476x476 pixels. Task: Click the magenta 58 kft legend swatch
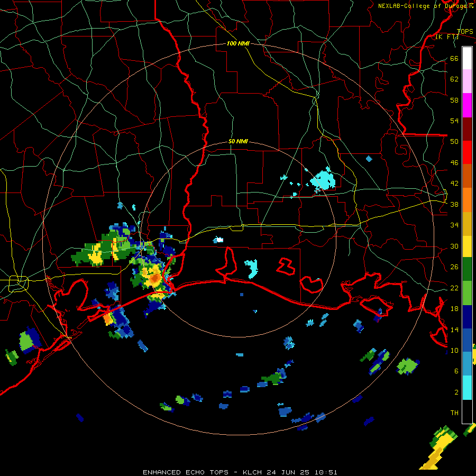(x=467, y=105)
